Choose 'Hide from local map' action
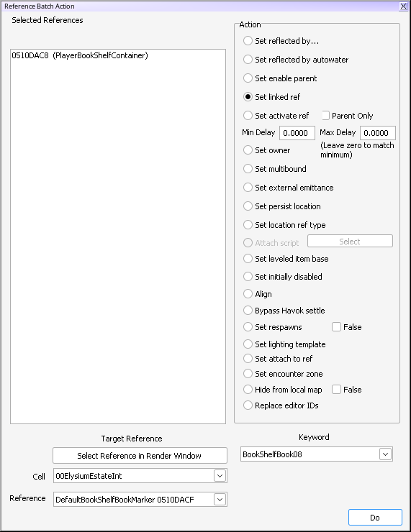 [x=248, y=390]
